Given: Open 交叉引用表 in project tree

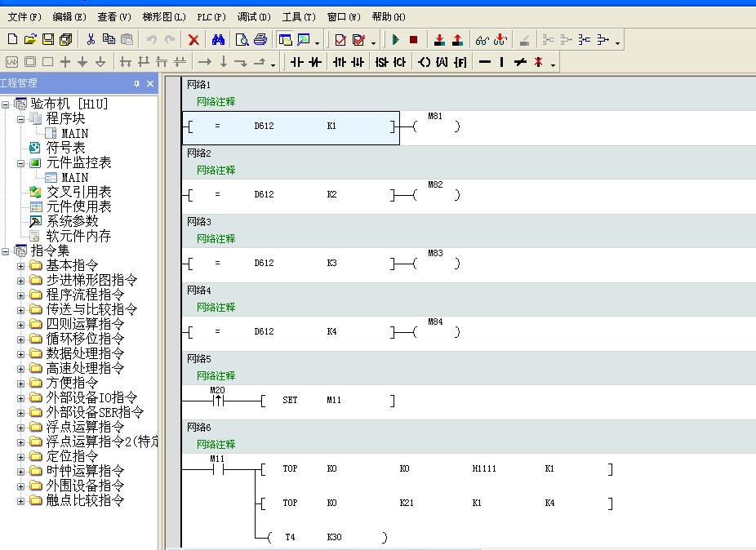Looking at the screenshot, I should tap(78, 192).
